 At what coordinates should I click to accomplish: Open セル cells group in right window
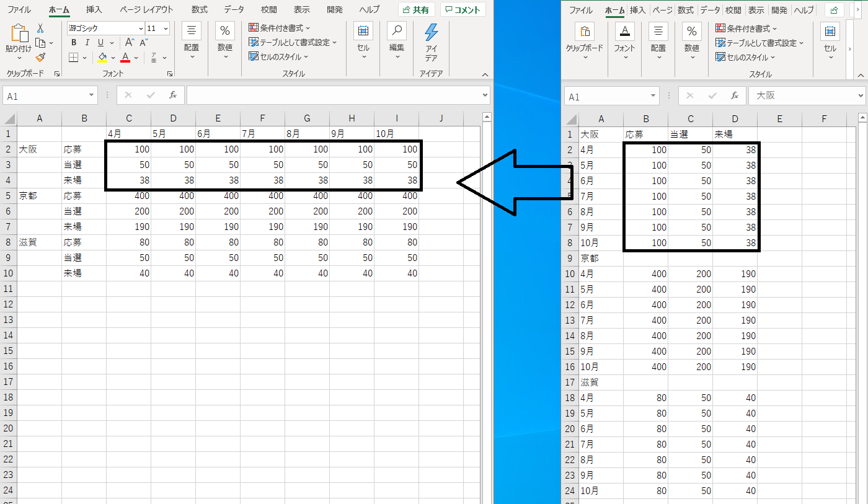pos(830,41)
